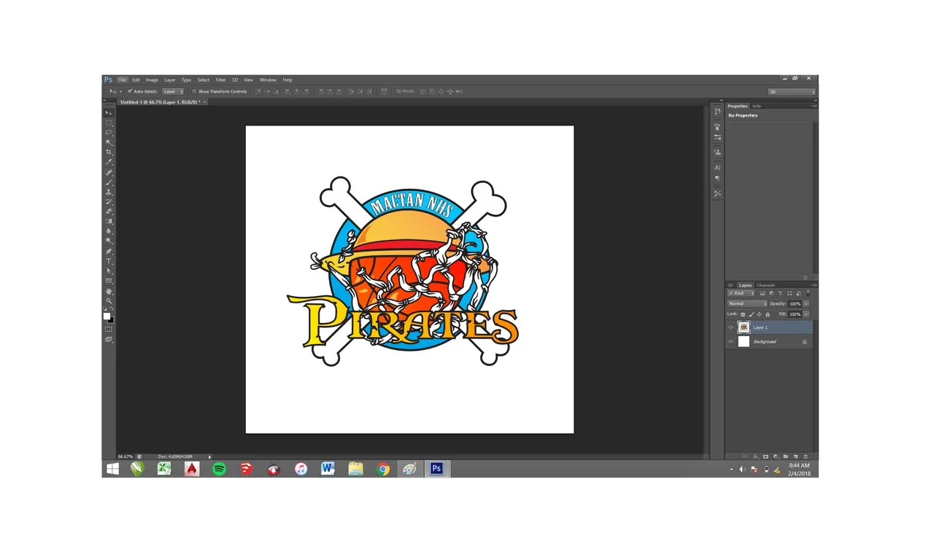Select the Hand tool
This screenshot has width=934, height=560.
coord(109,291)
